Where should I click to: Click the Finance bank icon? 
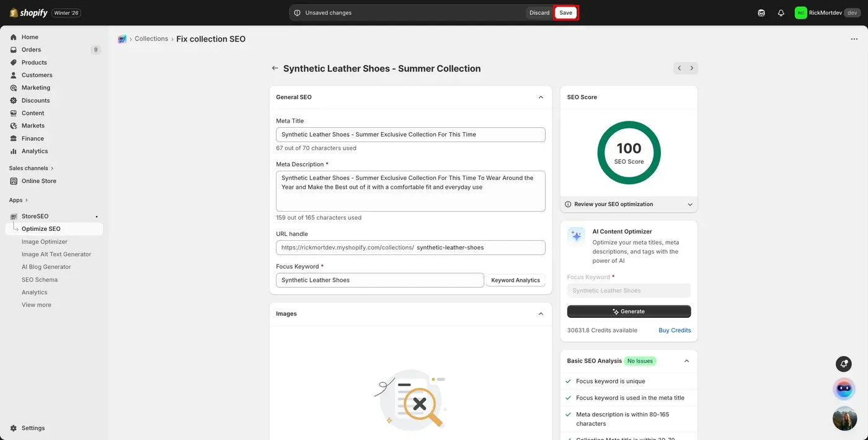pos(14,138)
